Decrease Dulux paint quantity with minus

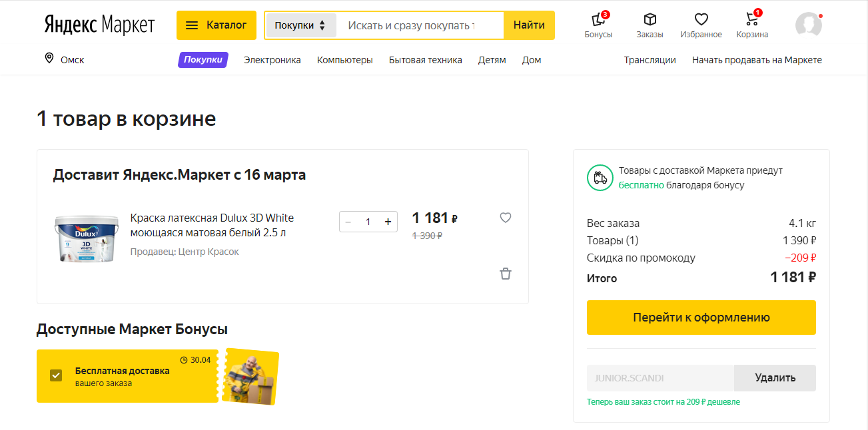point(348,222)
